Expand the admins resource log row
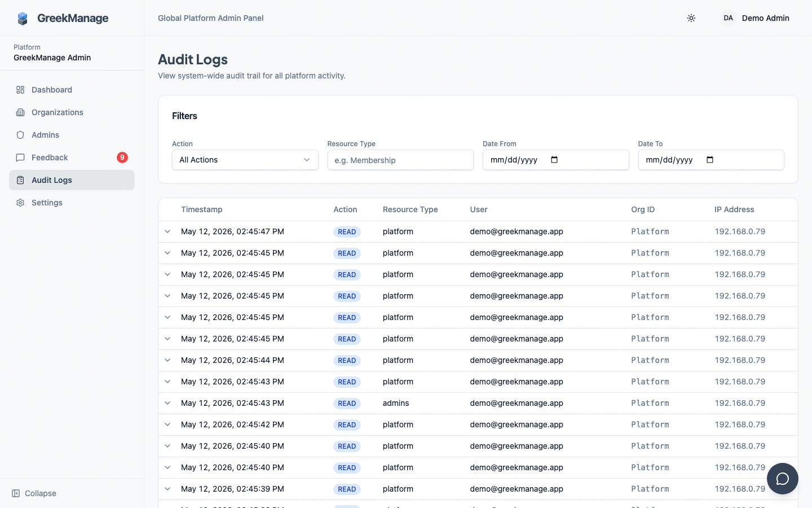The height and width of the screenshot is (508, 812). [x=167, y=403]
